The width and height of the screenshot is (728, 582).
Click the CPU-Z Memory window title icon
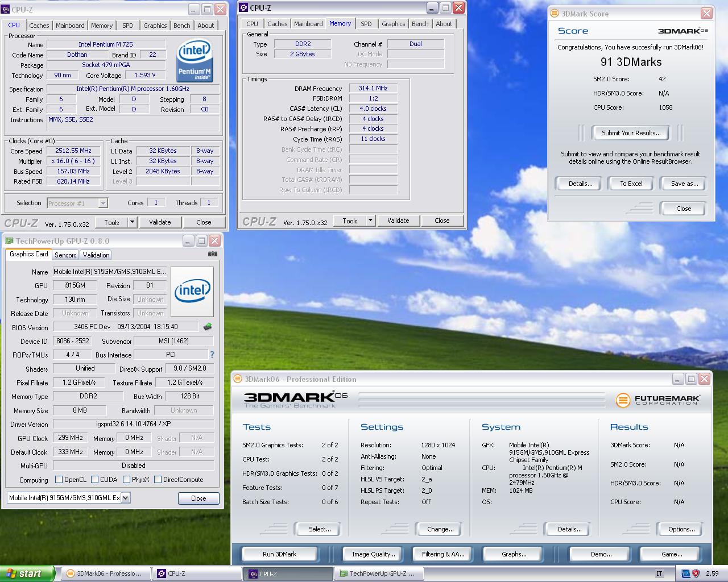click(x=243, y=7)
